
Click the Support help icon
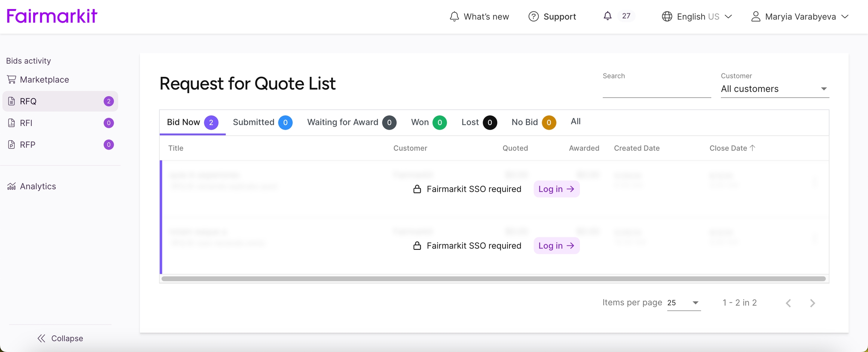pos(533,17)
